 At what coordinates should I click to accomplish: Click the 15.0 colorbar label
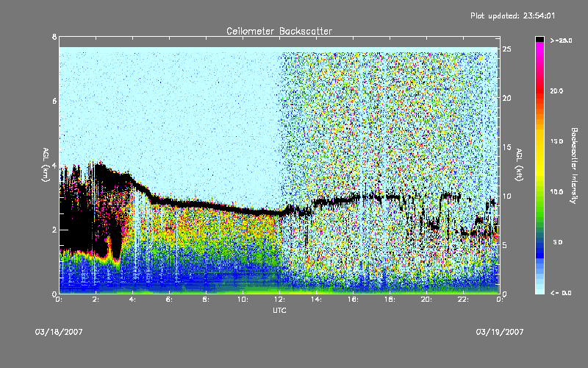556,141
